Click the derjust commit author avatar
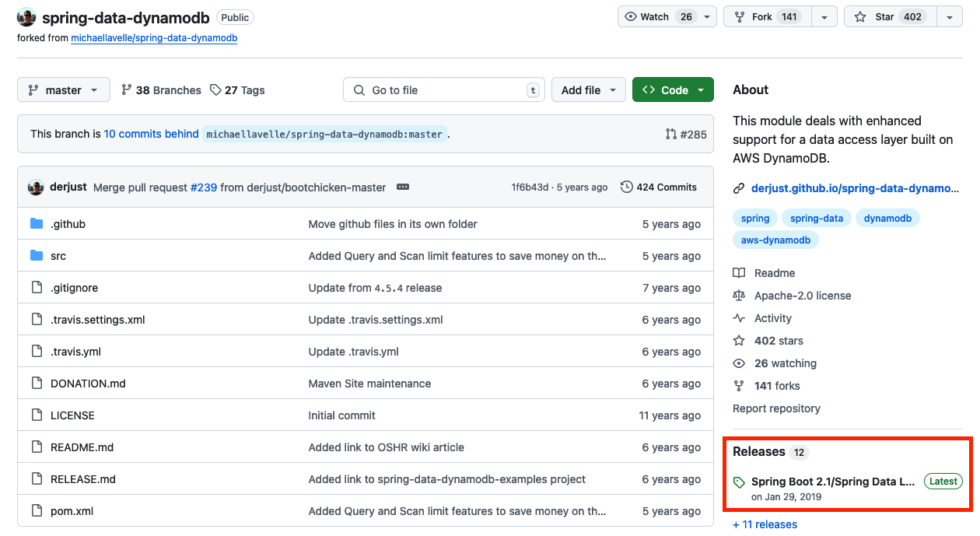 36,187
